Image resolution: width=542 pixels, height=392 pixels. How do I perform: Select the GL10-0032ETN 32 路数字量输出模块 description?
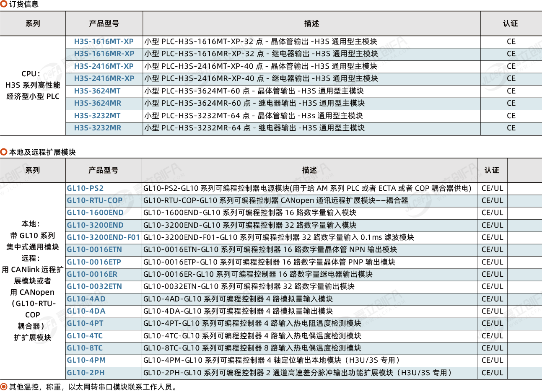point(249,286)
